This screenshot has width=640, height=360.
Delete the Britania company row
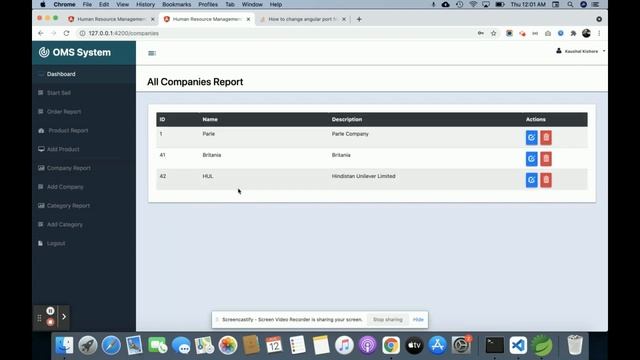(x=546, y=159)
